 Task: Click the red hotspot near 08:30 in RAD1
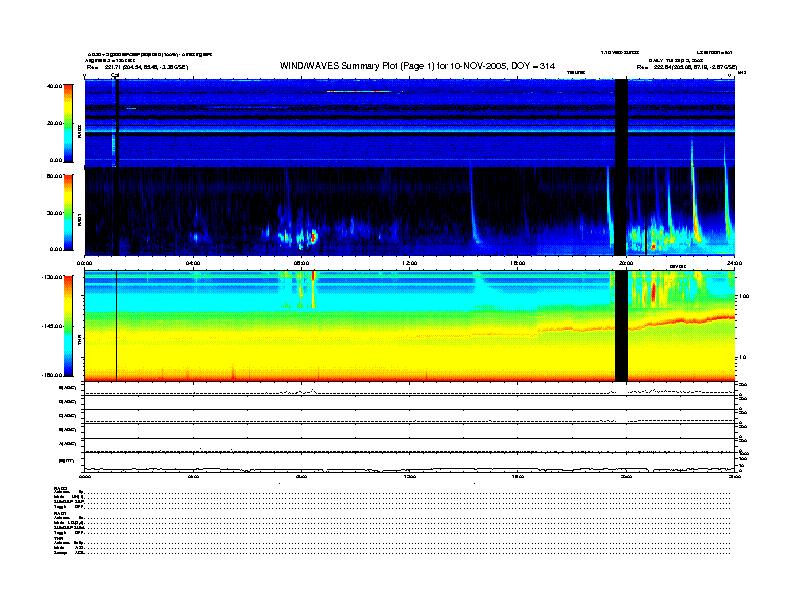tap(313, 236)
